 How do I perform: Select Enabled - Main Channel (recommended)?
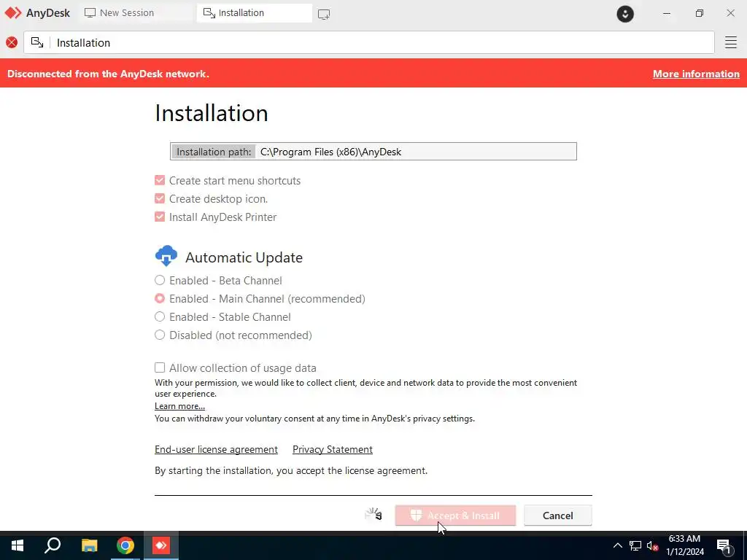point(160,298)
